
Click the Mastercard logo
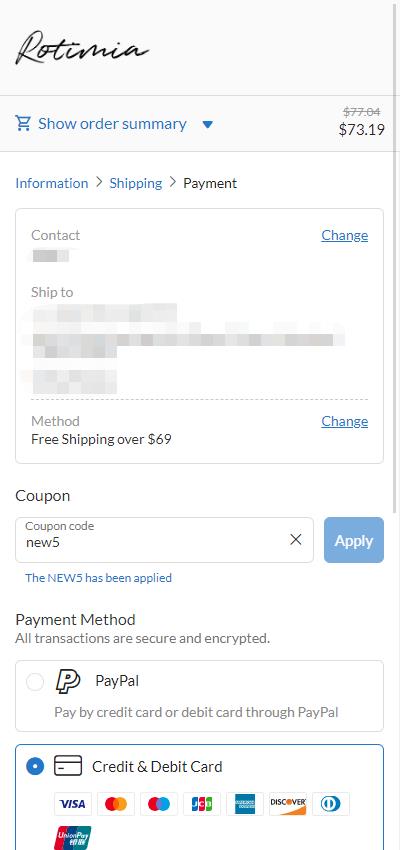point(115,804)
